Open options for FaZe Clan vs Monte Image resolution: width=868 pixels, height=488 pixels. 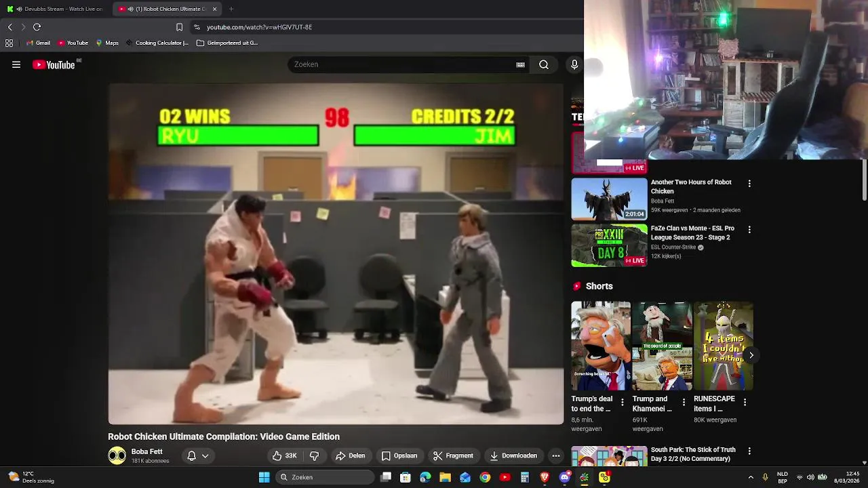(x=749, y=230)
